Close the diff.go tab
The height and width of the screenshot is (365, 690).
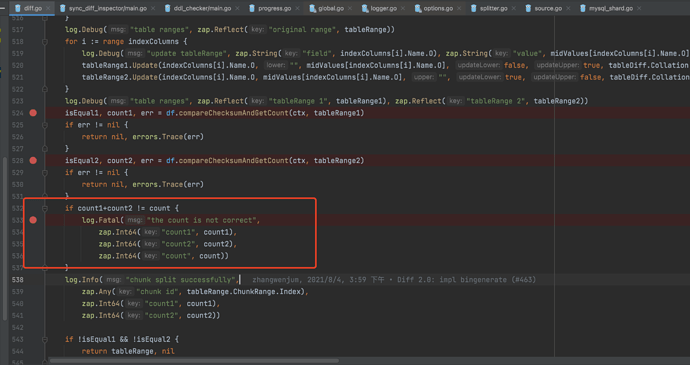(x=48, y=8)
